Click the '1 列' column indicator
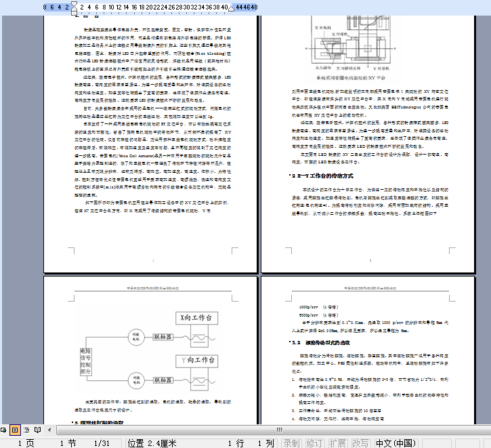491x448 pixels. [266, 443]
